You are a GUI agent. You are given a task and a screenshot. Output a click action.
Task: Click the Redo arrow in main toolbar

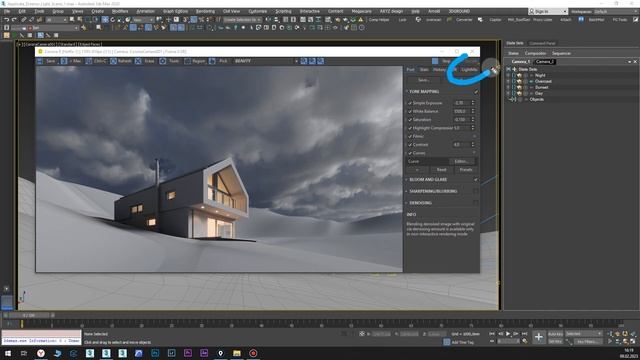pyautogui.click(x=14, y=19)
